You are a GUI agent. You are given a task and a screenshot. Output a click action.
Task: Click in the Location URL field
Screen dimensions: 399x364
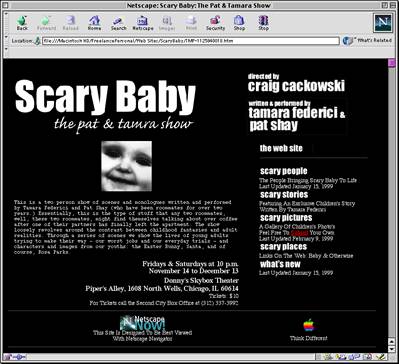click(190, 41)
